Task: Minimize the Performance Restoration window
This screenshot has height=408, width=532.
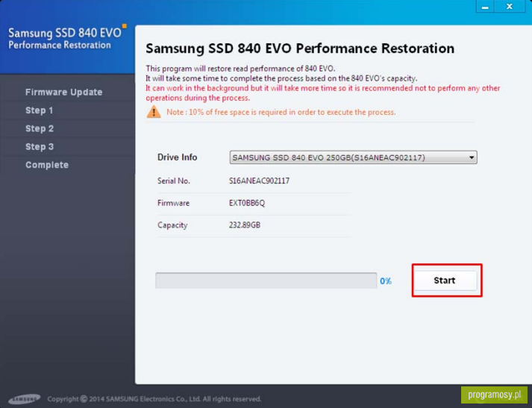Action: click(x=485, y=7)
